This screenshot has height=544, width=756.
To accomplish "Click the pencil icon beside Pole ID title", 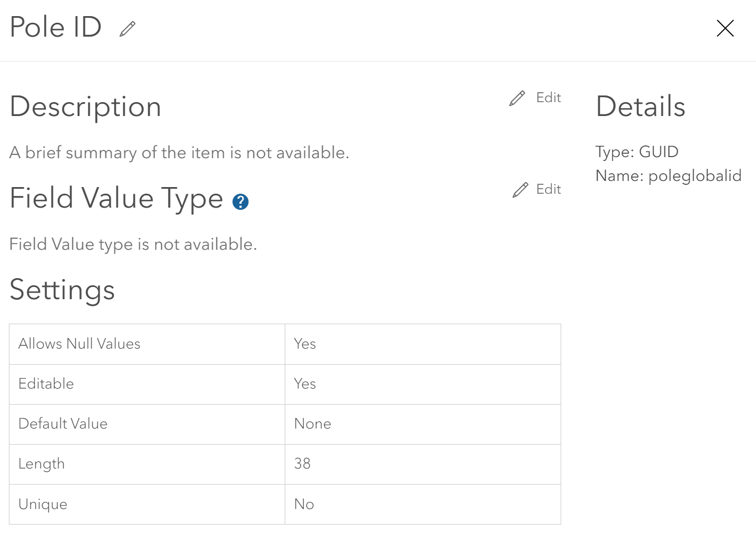I will click(127, 28).
